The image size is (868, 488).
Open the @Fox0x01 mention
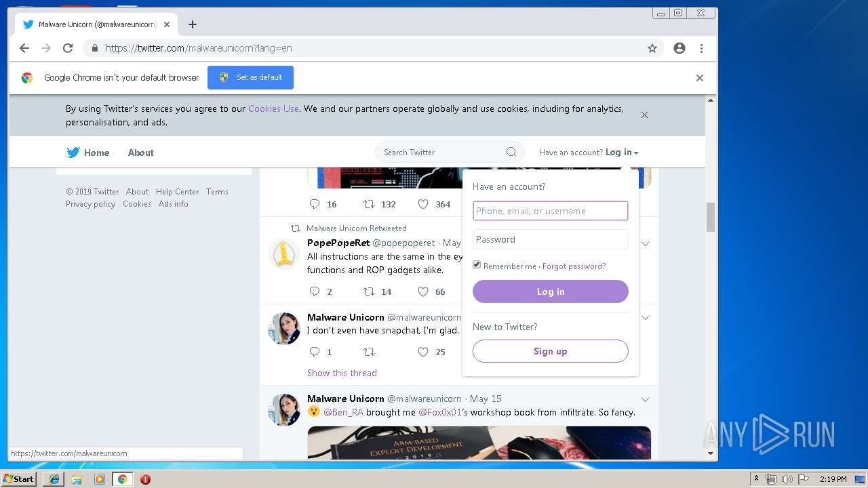[439, 412]
